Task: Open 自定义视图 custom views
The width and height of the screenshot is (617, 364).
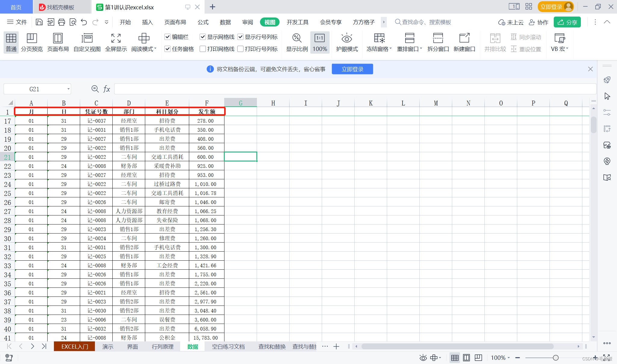Action: point(87,42)
